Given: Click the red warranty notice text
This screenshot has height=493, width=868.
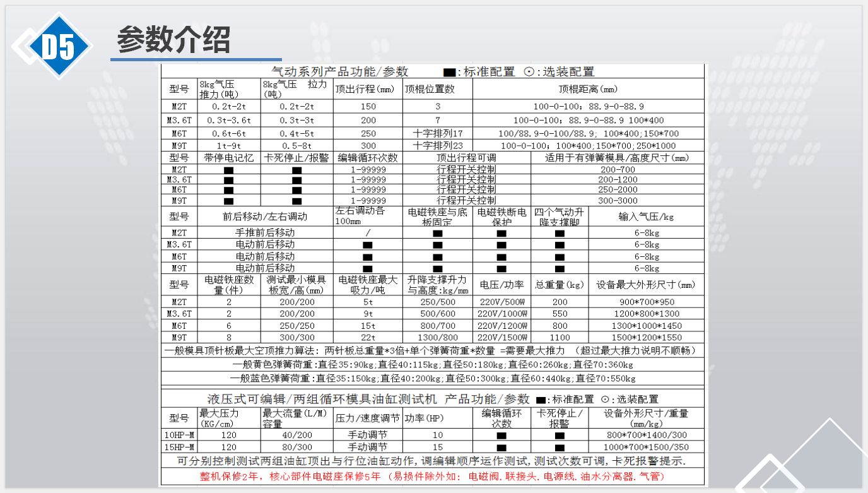Looking at the screenshot, I should [x=432, y=476].
